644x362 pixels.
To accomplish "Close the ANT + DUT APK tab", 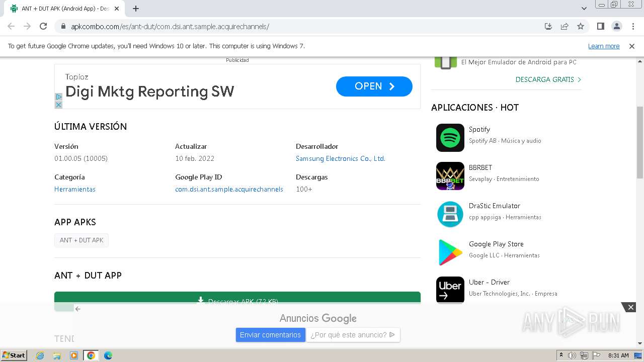I will coord(117,9).
